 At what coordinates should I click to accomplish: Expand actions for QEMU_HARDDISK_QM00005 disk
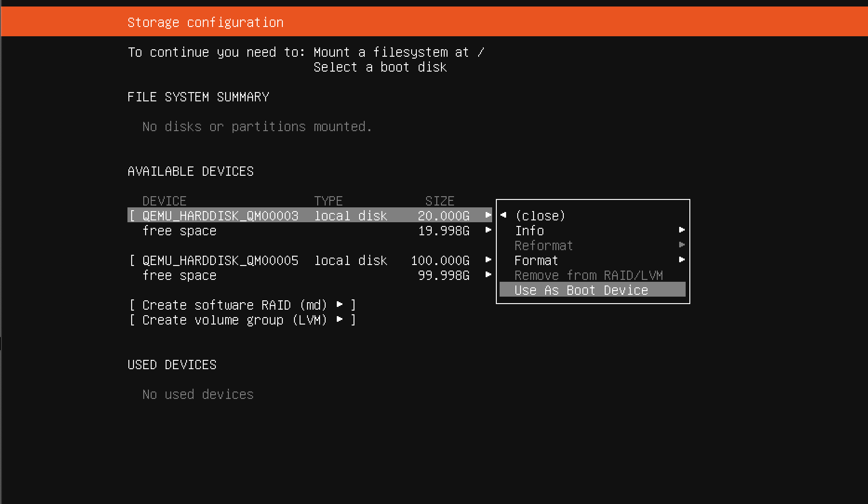pyautogui.click(x=488, y=260)
